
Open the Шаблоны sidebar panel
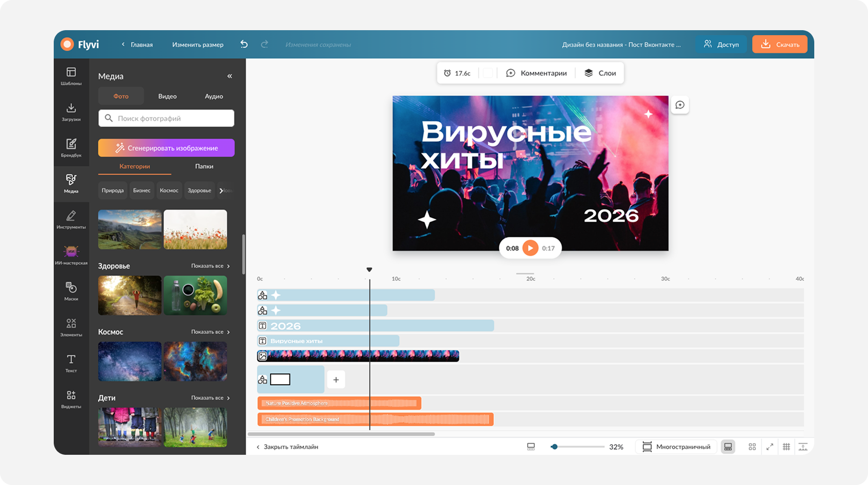[x=71, y=76]
